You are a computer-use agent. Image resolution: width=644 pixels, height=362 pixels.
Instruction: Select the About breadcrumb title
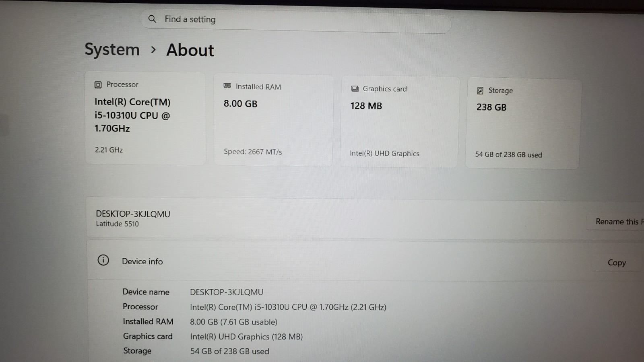click(x=190, y=50)
